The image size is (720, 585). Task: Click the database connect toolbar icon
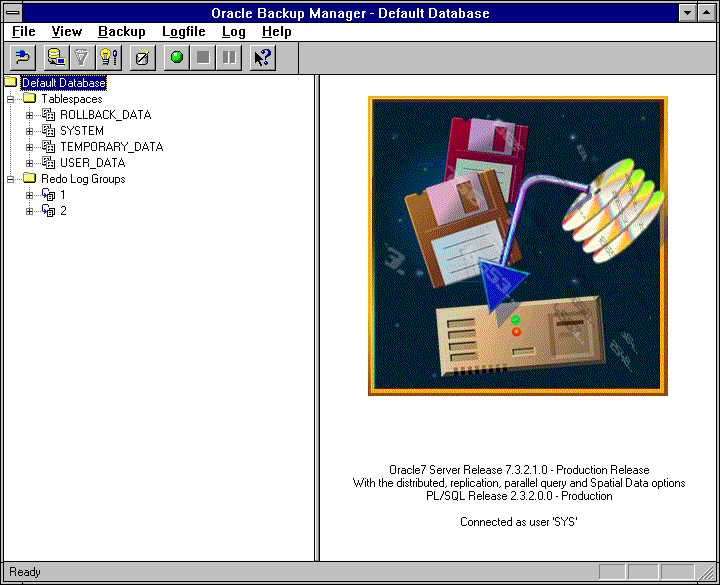pyautogui.click(x=22, y=58)
